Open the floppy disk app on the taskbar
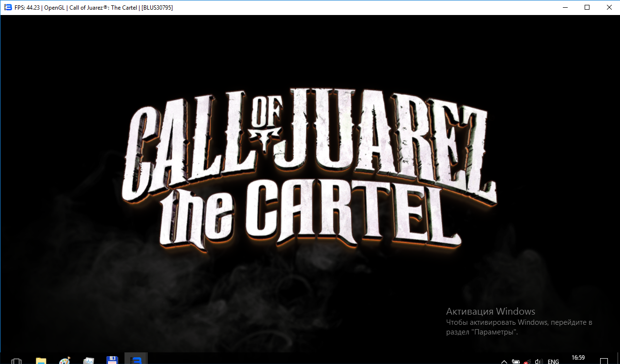This screenshot has width=620, height=364. point(112,361)
